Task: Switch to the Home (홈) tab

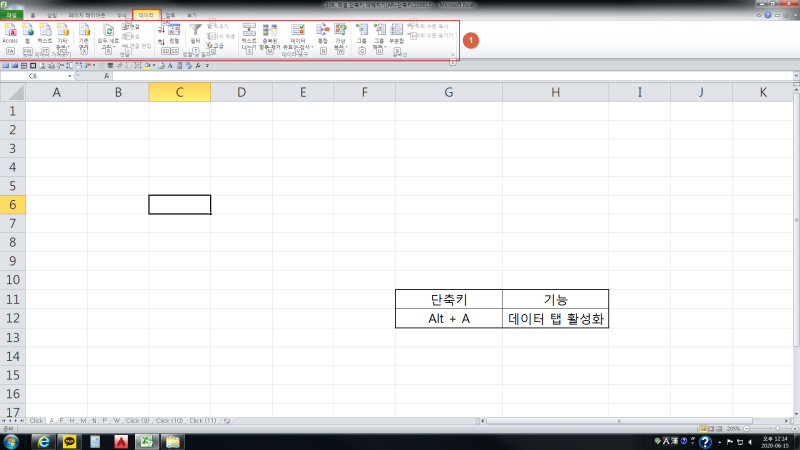Action: click(33, 15)
